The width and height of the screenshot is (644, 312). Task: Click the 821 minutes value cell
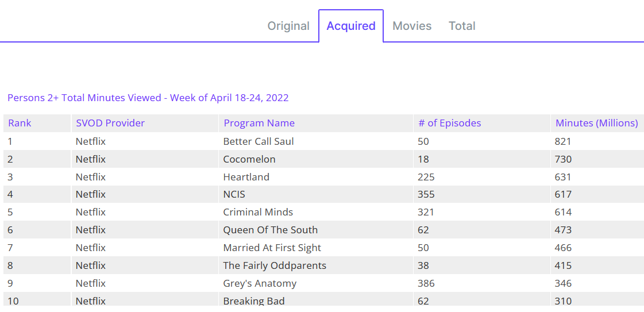pyautogui.click(x=564, y=141)
